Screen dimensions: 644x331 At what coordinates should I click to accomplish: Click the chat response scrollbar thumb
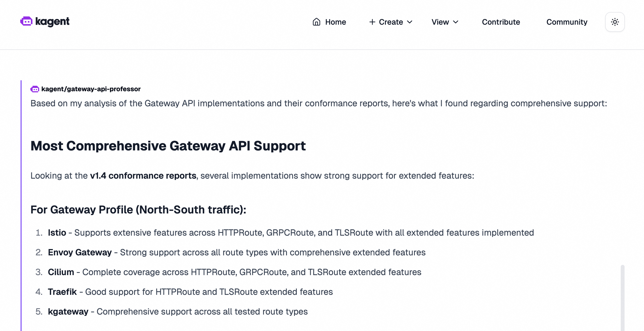coord(622,298)
